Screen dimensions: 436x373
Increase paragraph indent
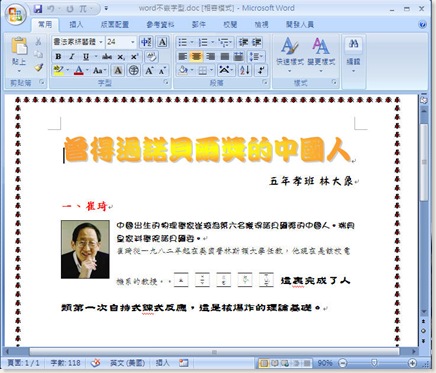(x=257, y=42)
